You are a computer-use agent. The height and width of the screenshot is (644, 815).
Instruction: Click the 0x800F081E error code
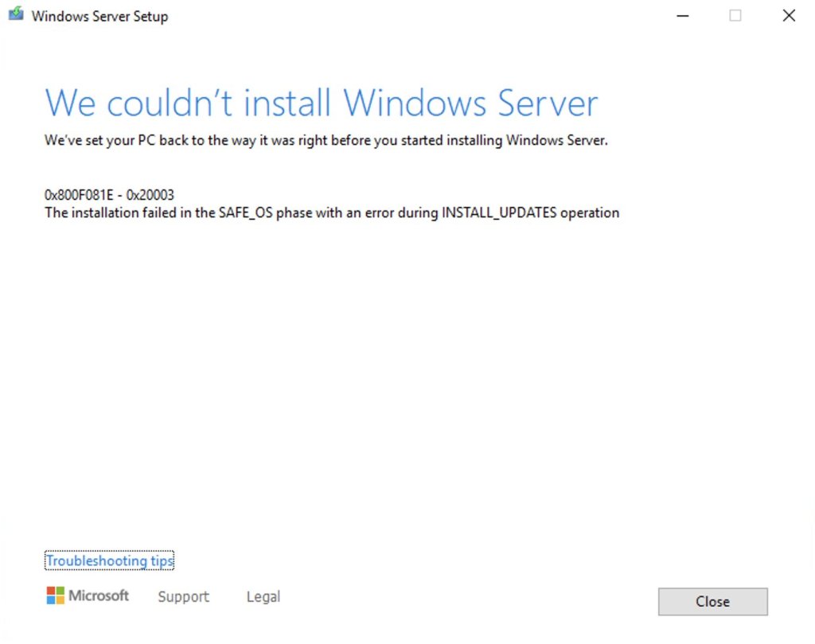click(78, 195)
